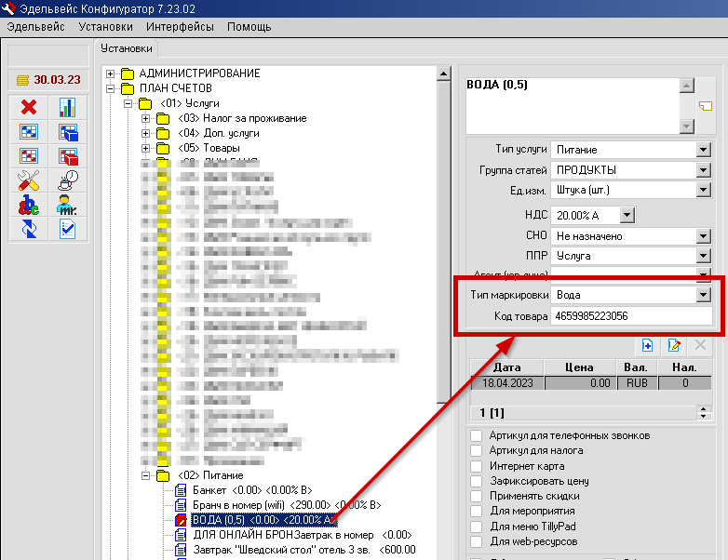The width and height of the screenshot is (728, 560).
Task: Click the 'Код товара' input field
Action: [x=631, y=317]
